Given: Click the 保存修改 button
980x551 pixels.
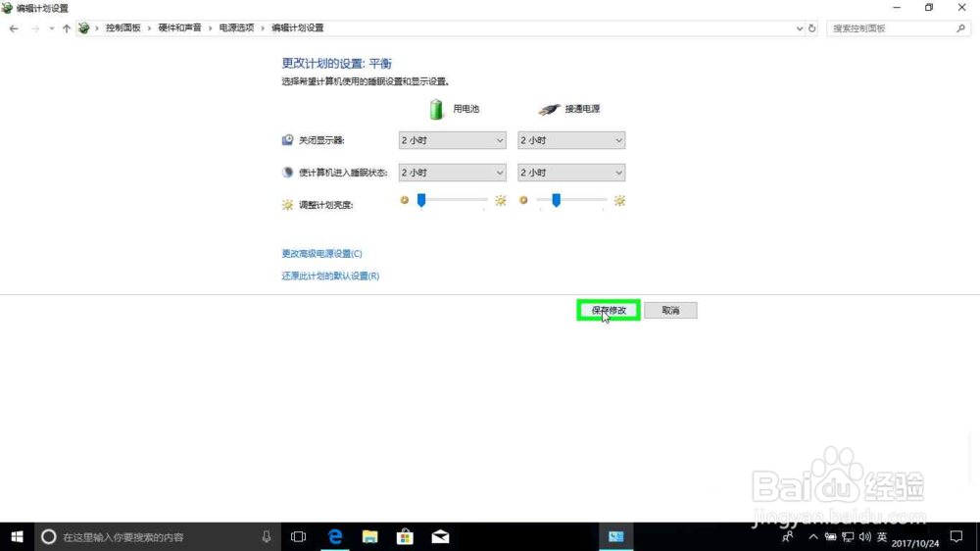Looking at the screenshot, I should [x=609, y=310].
